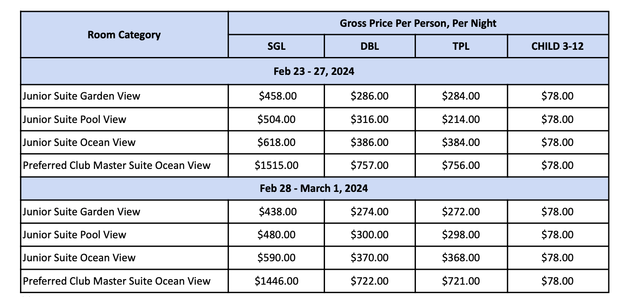Select the Room Category header cell
This screenshot has width=644, height=297.
pos(124,34)
